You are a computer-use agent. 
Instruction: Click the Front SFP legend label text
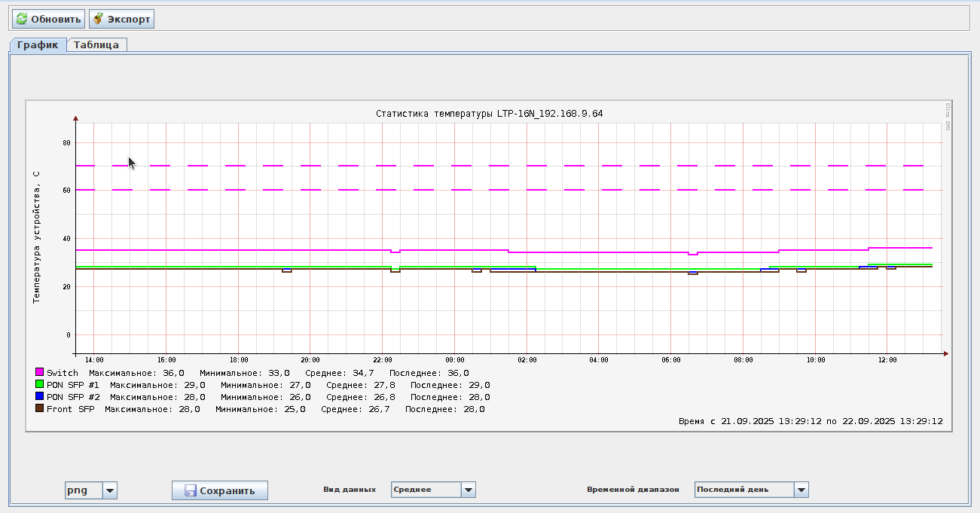[70, 409]
